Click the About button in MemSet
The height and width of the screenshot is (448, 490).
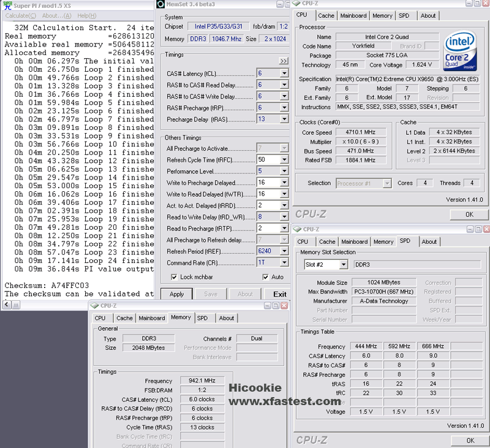tap(245, 294)
